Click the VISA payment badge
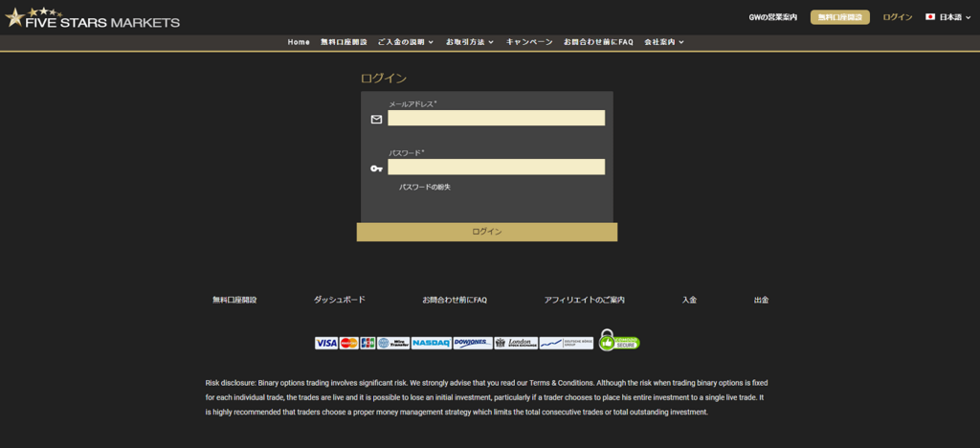This screenshot has width=980, height=448. pyautogui.click(x=326, y=343)
